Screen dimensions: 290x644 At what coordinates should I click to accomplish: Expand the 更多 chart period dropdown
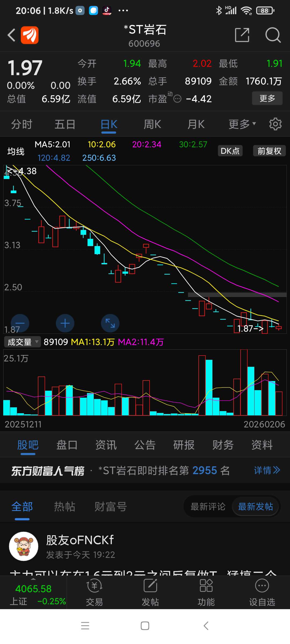tap(242, 124)
